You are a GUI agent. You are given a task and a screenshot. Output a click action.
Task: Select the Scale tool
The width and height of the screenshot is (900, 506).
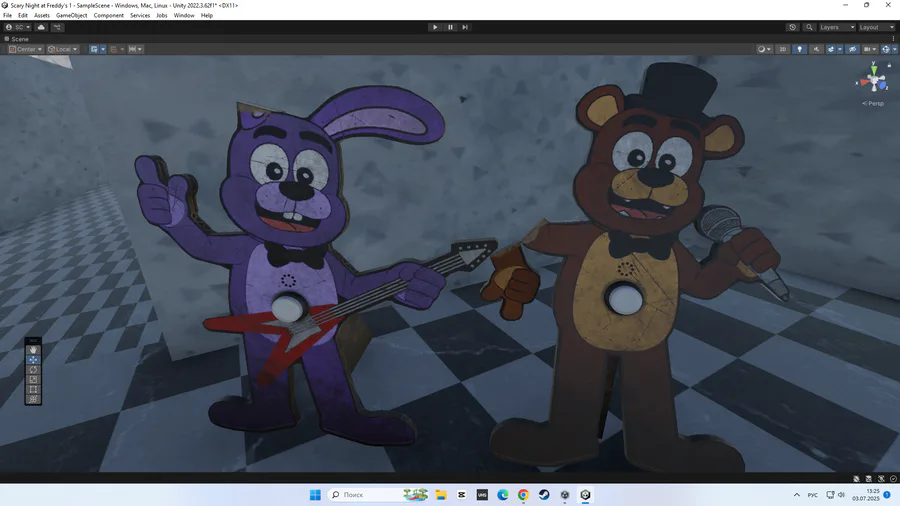point(33,379)
